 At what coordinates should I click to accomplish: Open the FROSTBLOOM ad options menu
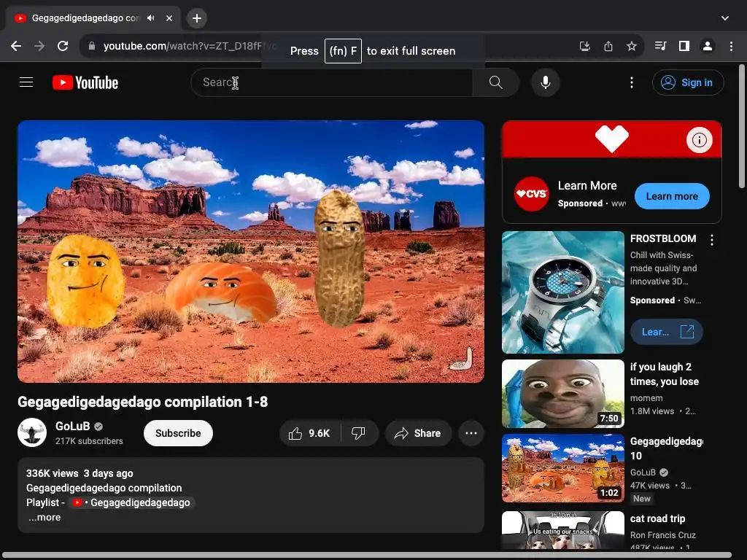click(x=712, y=240)
